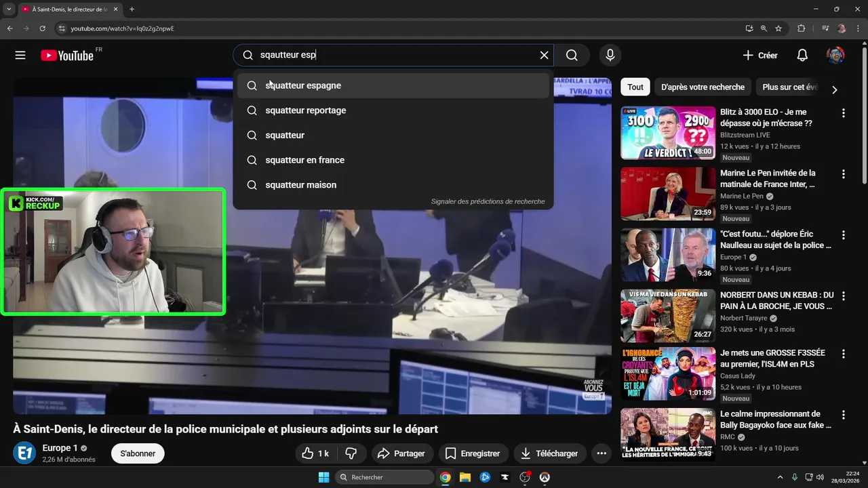Open the Marine Le Pen France Inter thumbnail
The height and width of the screenshot is (488, 868).
click(668, 194)
